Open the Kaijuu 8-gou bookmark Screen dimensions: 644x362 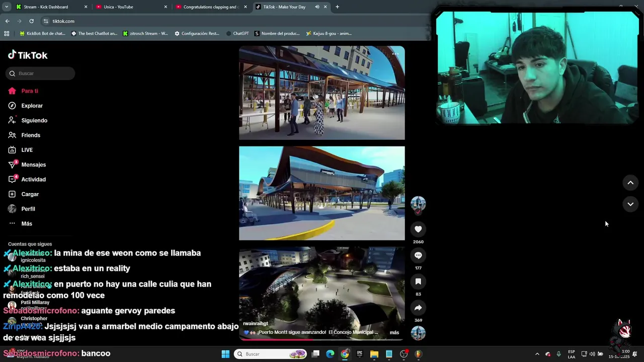point(329,34)
